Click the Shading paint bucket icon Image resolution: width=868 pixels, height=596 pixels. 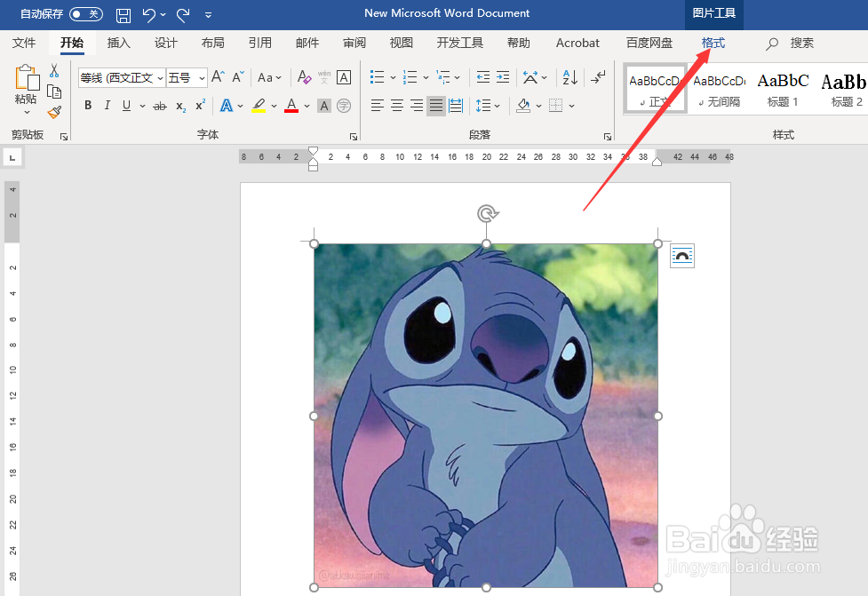pos(523,105)
